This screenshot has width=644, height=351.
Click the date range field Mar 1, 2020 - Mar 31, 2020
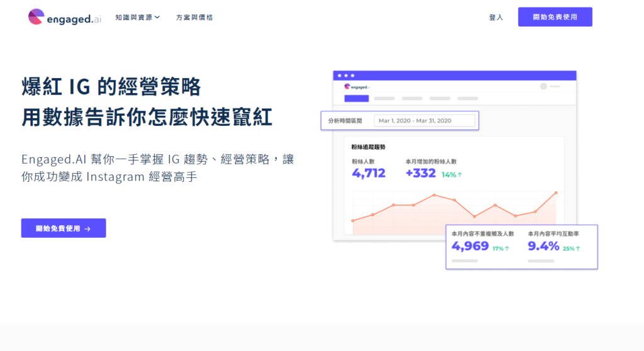click(x=425, y=121)
